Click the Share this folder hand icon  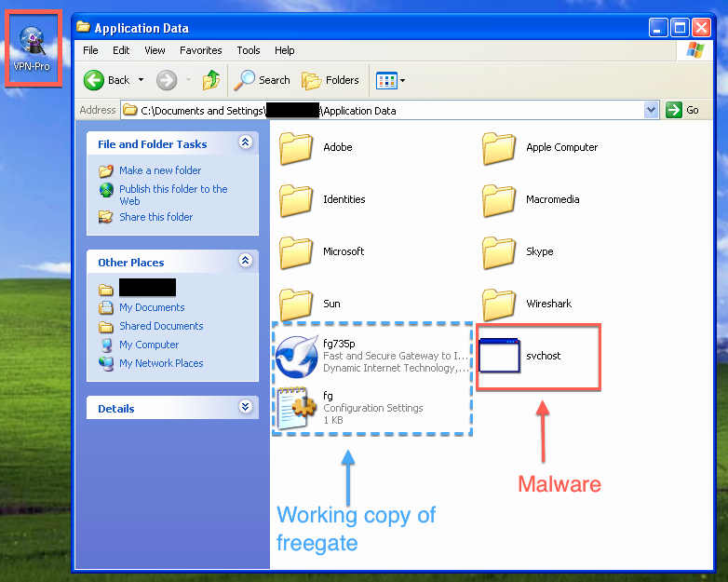coord(105,217)
